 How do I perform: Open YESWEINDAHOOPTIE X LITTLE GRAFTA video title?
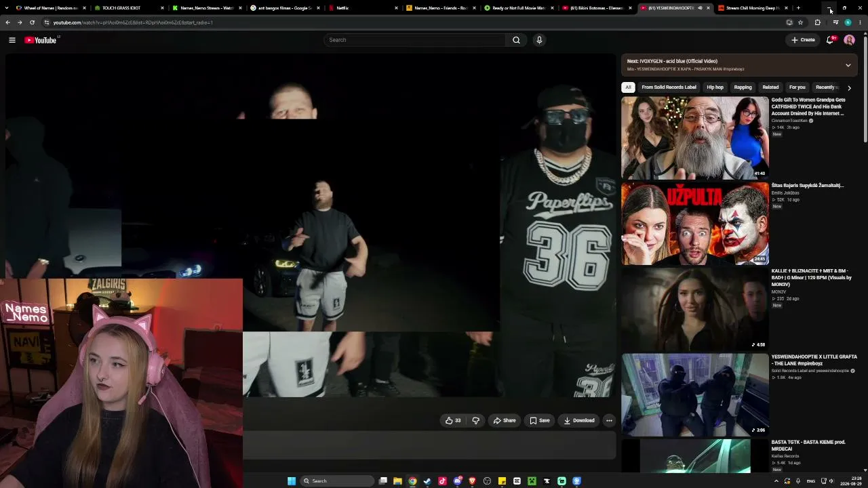(814, 360)
